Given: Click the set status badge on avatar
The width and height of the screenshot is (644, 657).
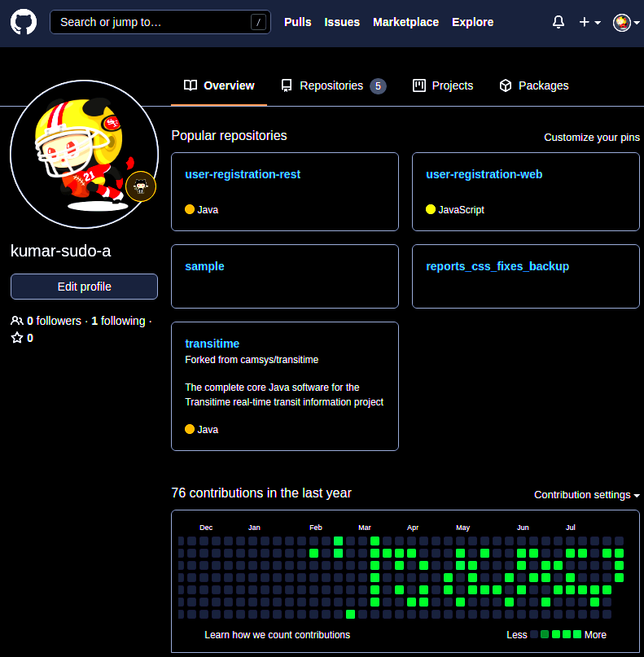Looking at the screenshot, I should (141, 186).
